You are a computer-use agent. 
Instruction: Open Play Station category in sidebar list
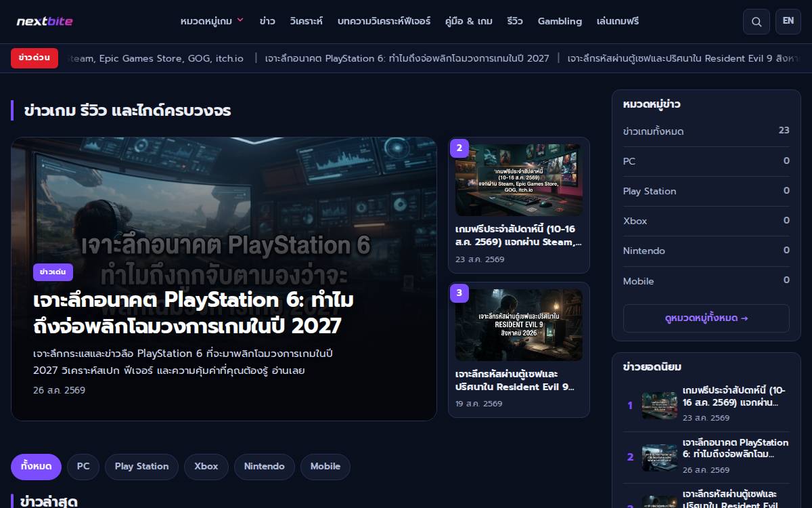(706, 191)
